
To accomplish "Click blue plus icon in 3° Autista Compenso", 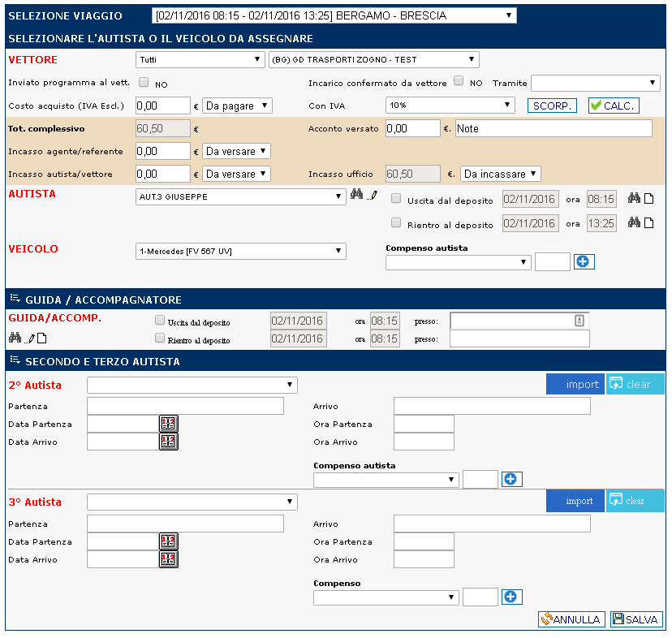I will (511, 597).
